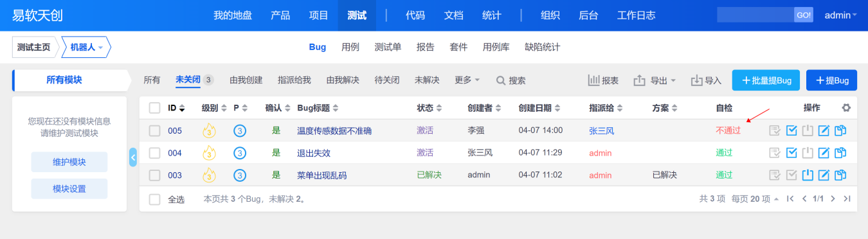Click the resolve checkmark icon for bug 004
Screen dimensions: 868x239
click(791, 153)
